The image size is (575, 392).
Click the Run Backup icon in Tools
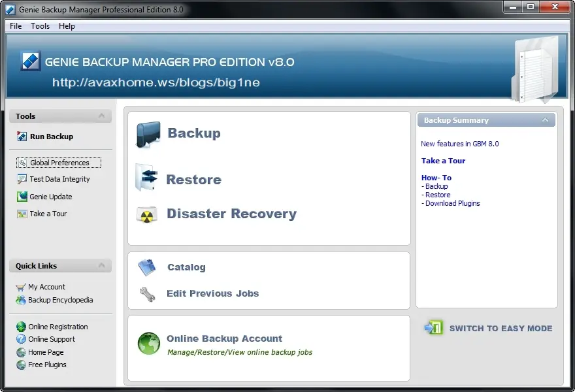22,137
